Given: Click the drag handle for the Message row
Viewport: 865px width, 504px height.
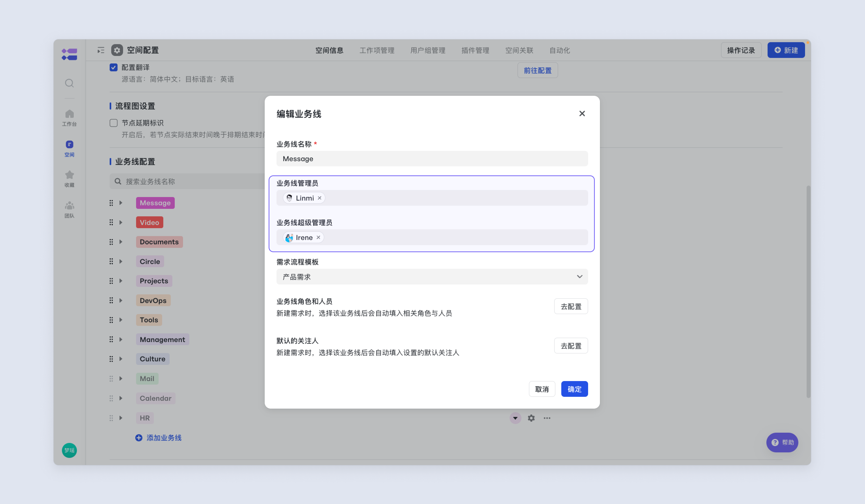Looking at the screenshot, I should (111, 203).
